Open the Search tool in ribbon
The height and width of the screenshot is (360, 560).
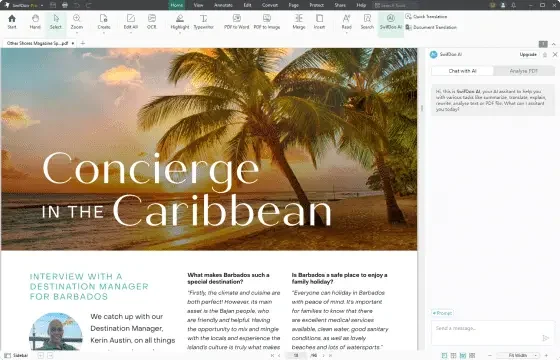[367, 22]
